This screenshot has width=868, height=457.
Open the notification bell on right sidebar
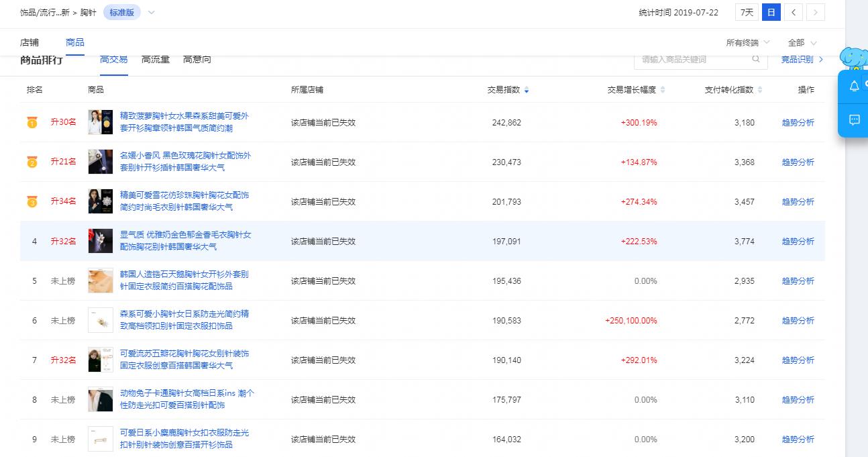[854, 87]
